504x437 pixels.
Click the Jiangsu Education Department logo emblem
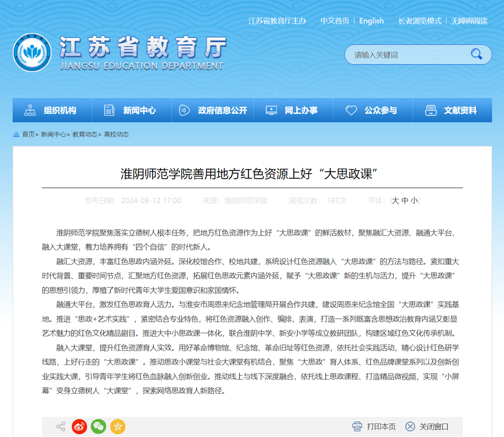pos(32,52)
